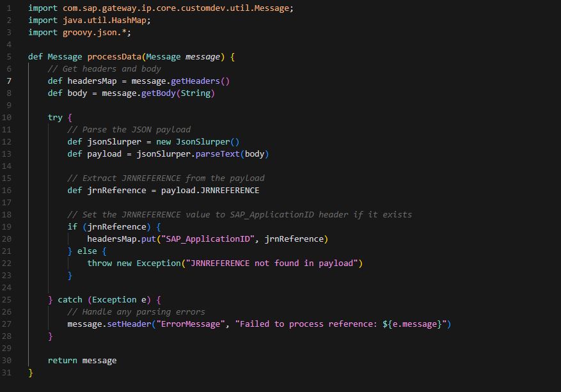The height and width of the screenshot is (392, 561).
Task: Click line number 1 in the gutter
Action: coord(9,8)
